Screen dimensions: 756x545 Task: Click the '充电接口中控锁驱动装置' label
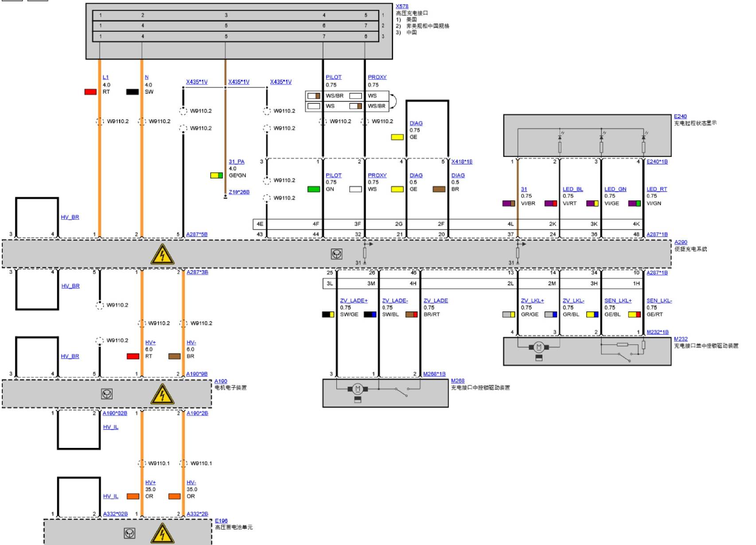(480, 388)
